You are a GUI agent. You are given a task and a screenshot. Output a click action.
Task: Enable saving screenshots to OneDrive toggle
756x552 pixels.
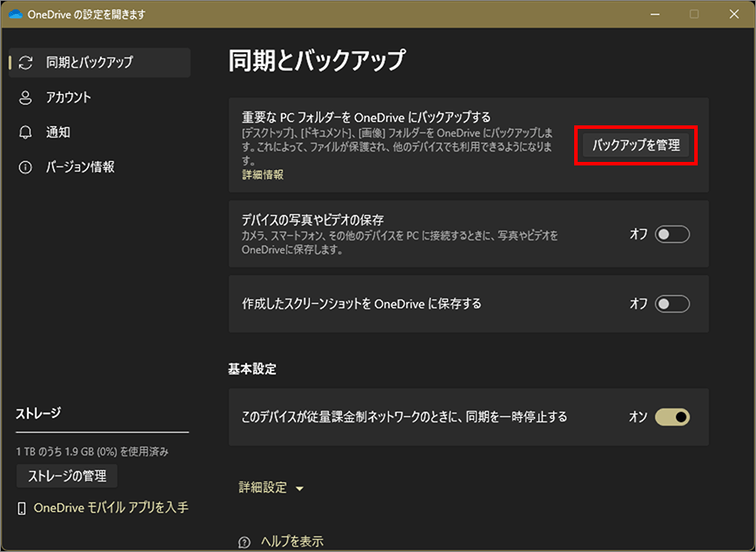pyautogui.click(x=672, y=304)
